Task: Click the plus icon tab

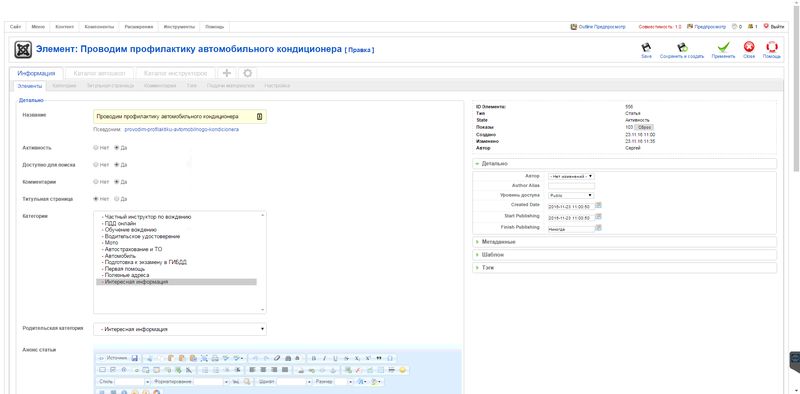Action: (227, 73)
